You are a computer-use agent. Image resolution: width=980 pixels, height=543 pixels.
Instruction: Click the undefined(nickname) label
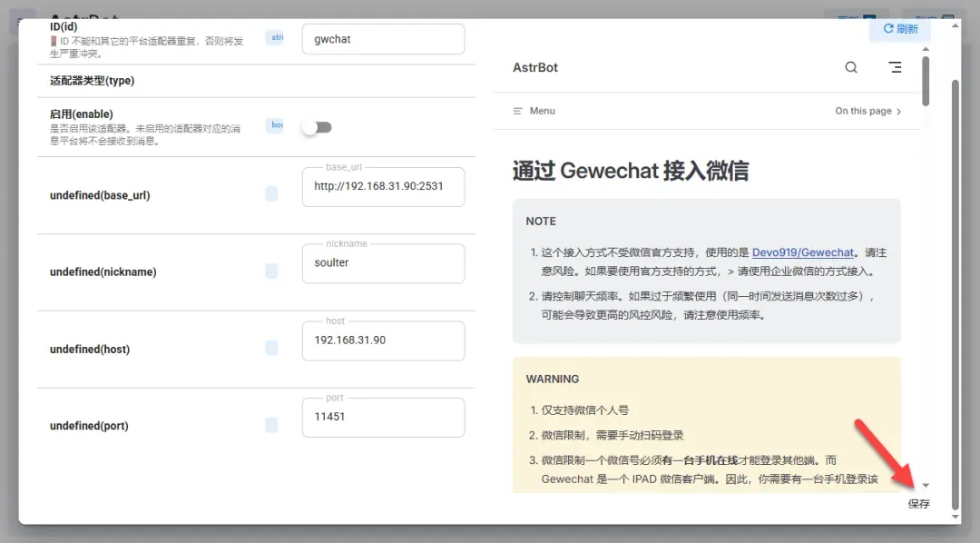pos(103,272)
